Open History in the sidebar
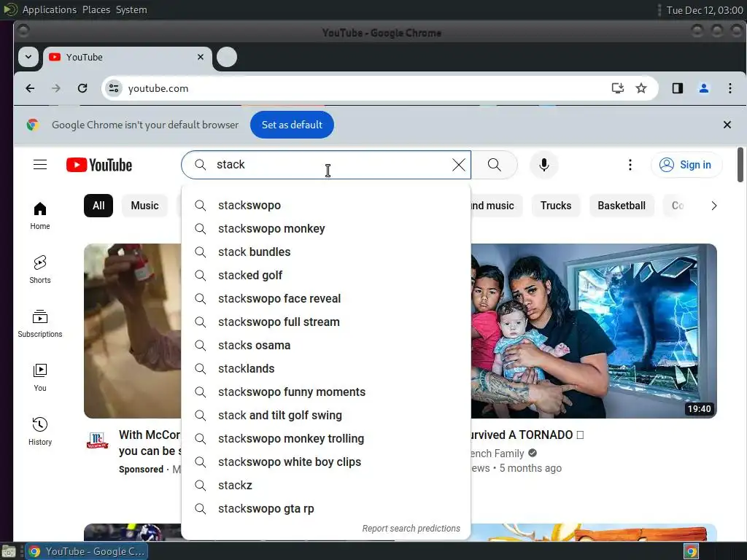 click(x=40, y=432)
